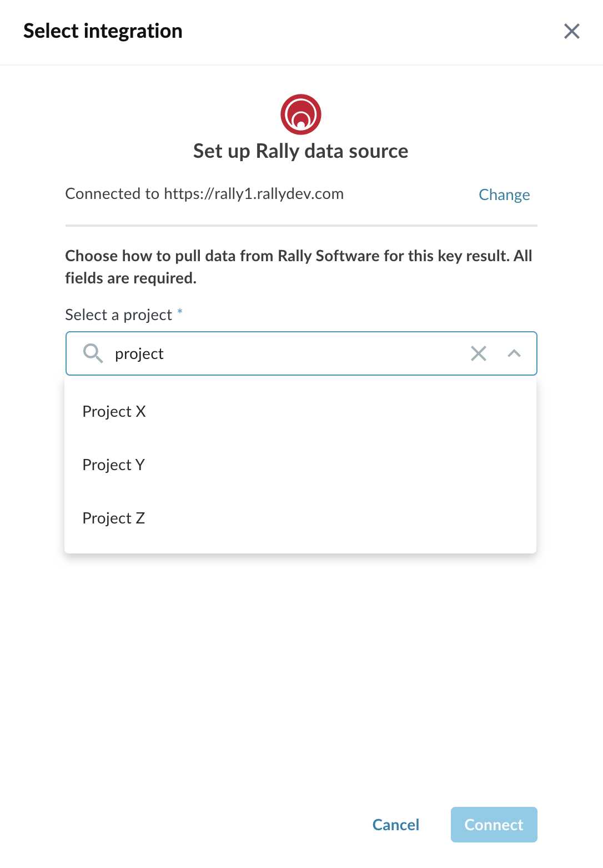This screenshot has width=603, height=868.
Task: Pick Project Z in dropdown results
Action: pos(300,518)
